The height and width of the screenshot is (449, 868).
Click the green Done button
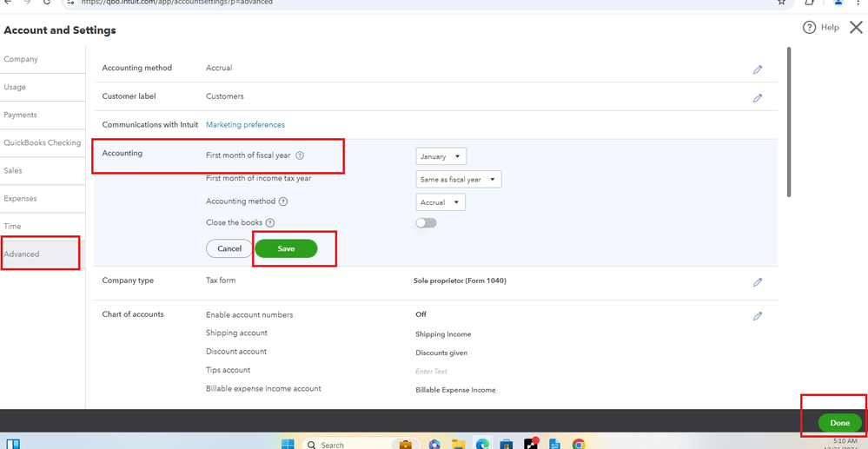pyautogui.click(x=840, y=422)
